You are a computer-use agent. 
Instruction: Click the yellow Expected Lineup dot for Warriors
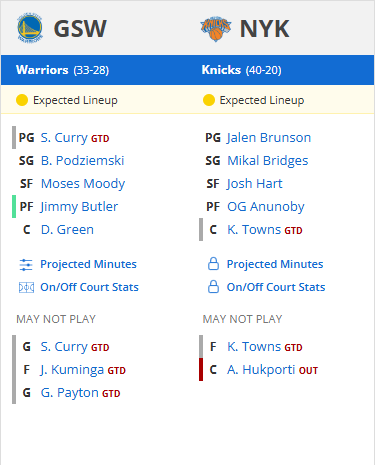point(22,100)
